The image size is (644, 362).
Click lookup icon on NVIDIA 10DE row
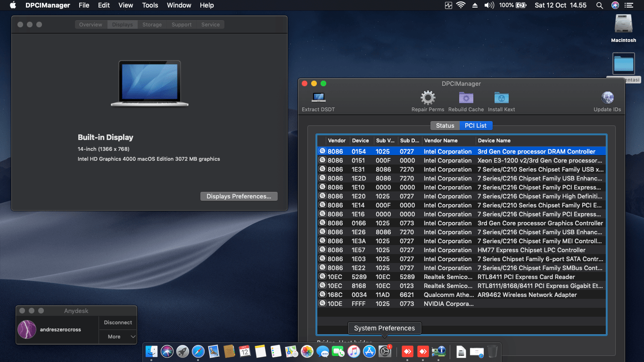coord(322,303)
